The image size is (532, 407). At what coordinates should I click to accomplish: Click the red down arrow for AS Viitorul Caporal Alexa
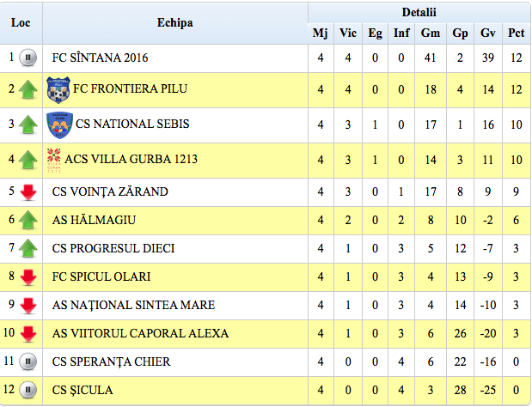(x=28, y=334)
